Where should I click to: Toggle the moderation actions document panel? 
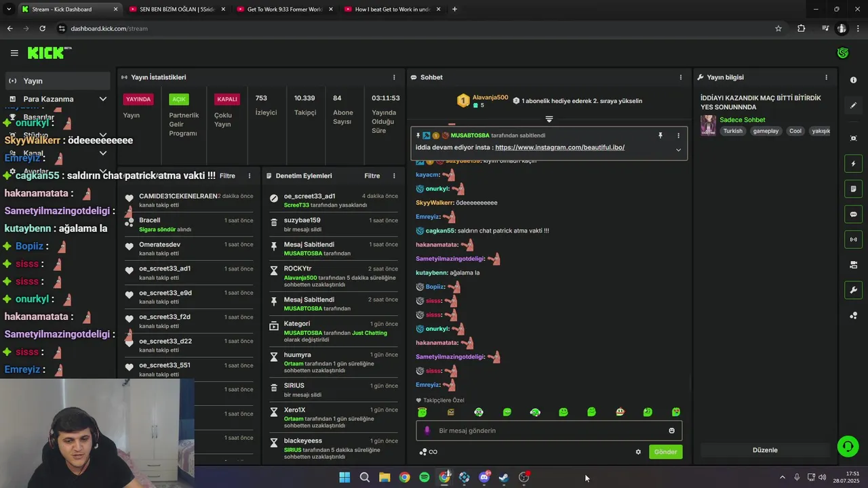(x=853, y=188)
